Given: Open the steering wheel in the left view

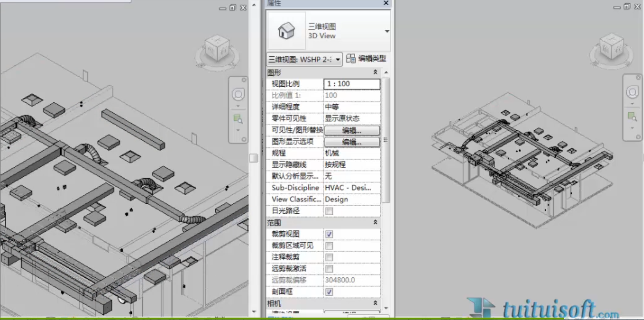Looking at the screenshot, I should pos(238,94).
